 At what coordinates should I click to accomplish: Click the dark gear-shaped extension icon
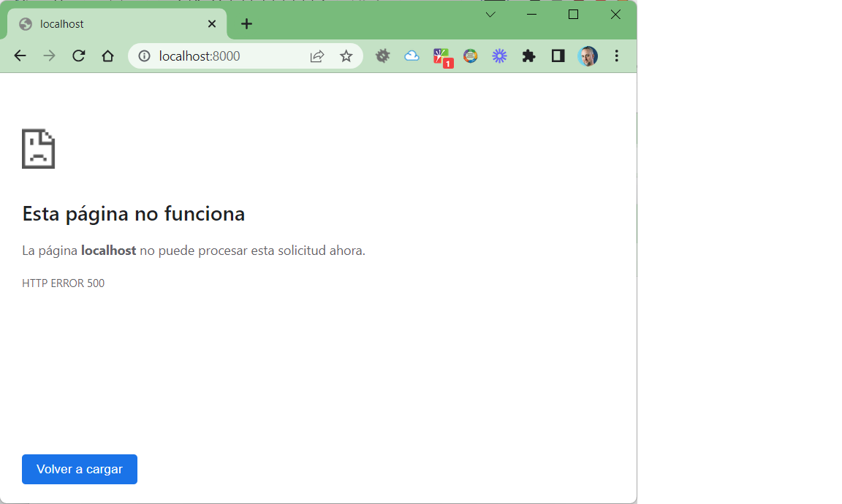[382, 56]
